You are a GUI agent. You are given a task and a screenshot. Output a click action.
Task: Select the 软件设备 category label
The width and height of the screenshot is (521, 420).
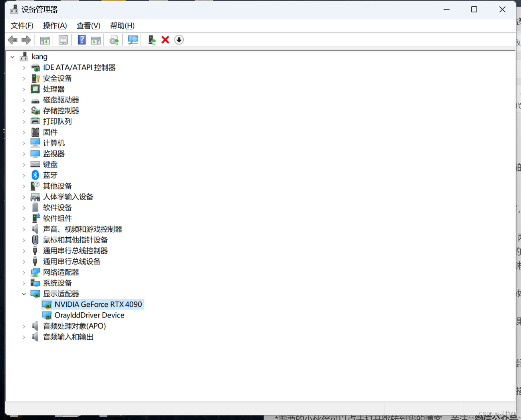57,207
